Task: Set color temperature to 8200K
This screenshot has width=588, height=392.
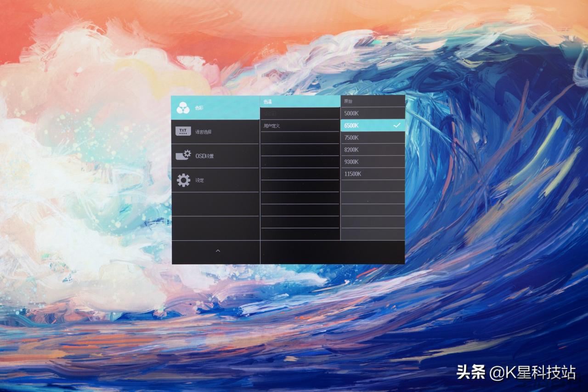Action: [373, 150]
